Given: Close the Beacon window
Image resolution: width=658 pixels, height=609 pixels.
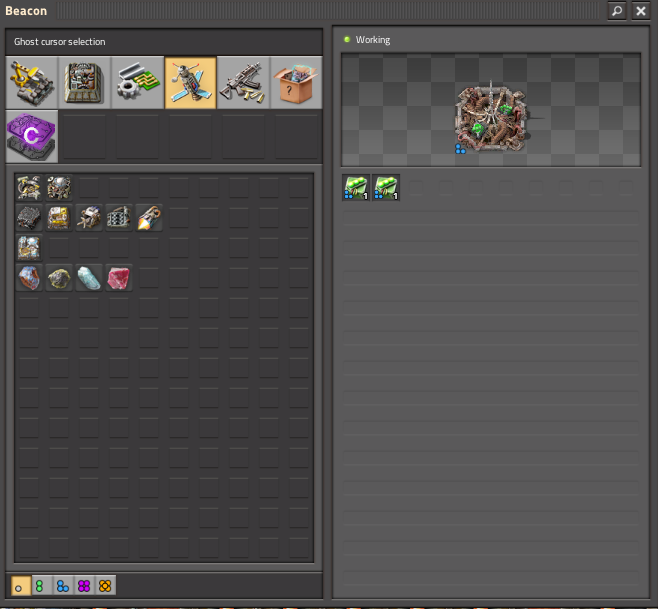Looking at the screenshot, I should coord(641,11).
